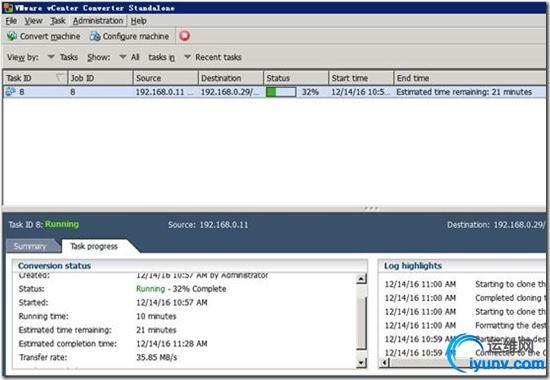Click the Convert machine icon
Screen dimensions: 550x380
12,36
